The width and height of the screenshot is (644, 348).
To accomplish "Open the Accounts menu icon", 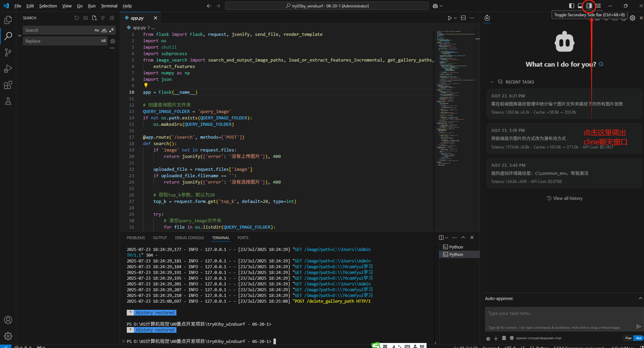I will click(x=8, y=320).
